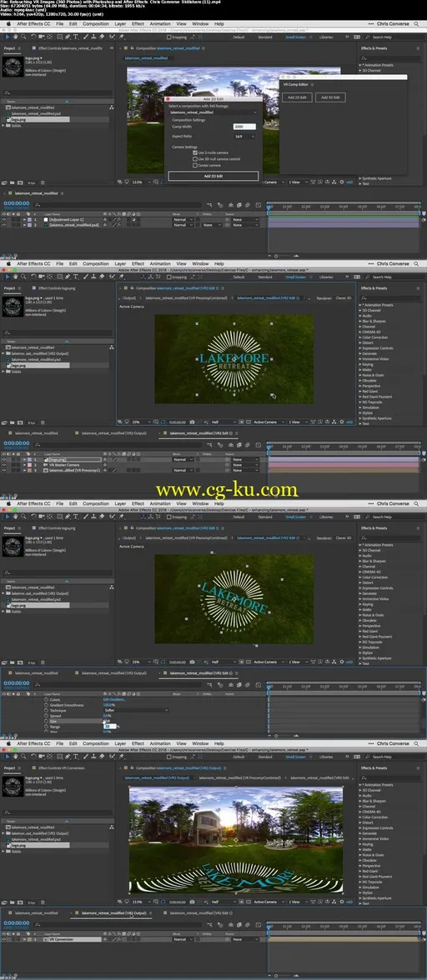Click project flowchart icon beside Name column, first frame
427x980 pixels.
point(111,107)
